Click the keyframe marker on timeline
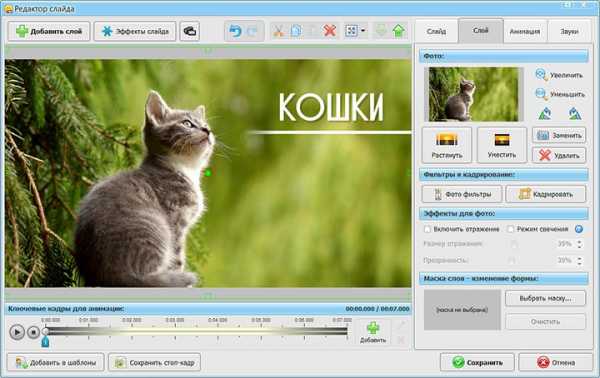The width and height of the screenshot is (600, 378). coord(45,341)
